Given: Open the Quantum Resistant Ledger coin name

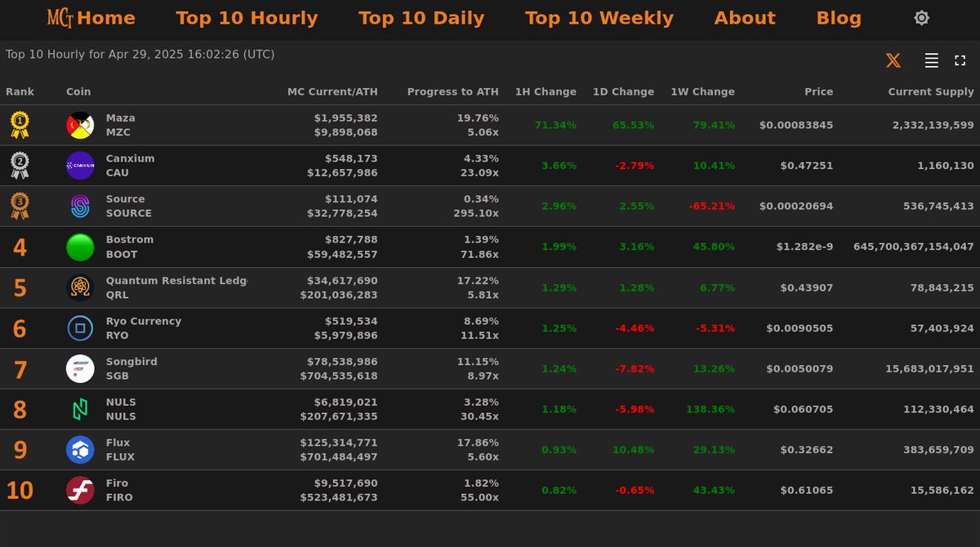Looking at the screenshot, I should click(176, 287).
